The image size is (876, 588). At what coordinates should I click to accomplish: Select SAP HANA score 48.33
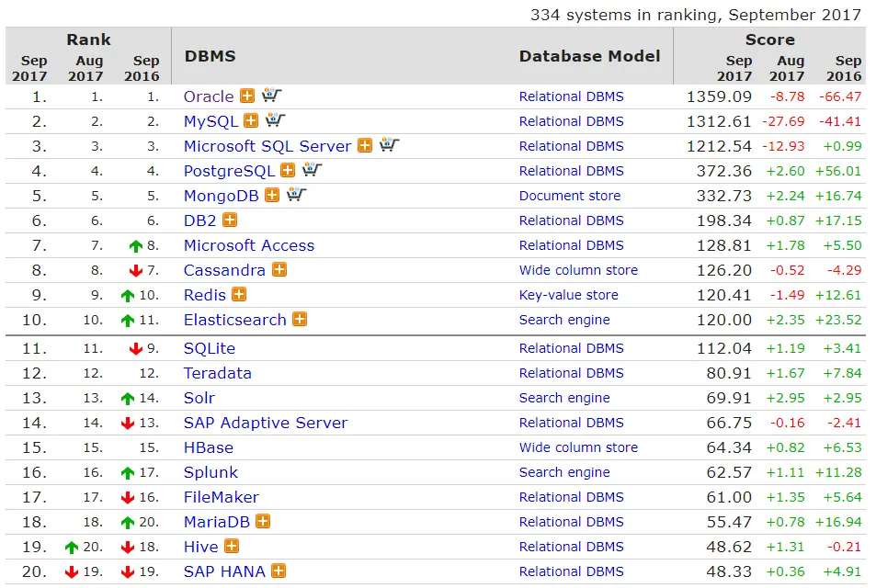729,571
